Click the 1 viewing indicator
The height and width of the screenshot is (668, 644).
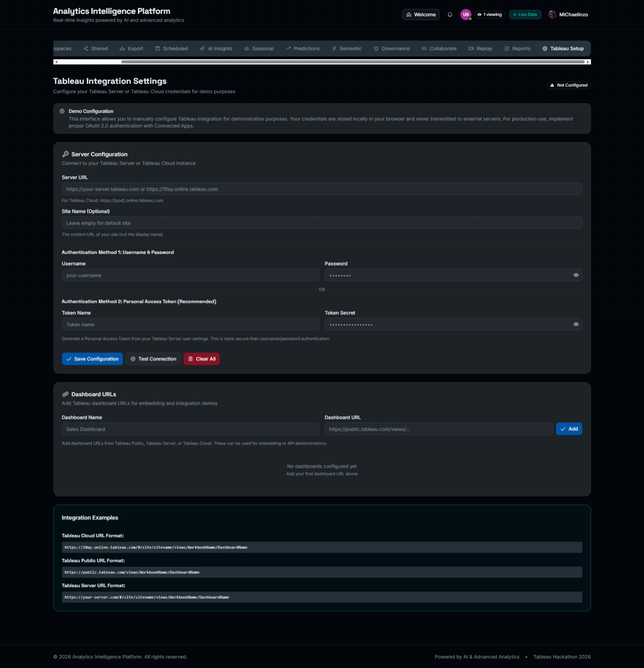490,15
